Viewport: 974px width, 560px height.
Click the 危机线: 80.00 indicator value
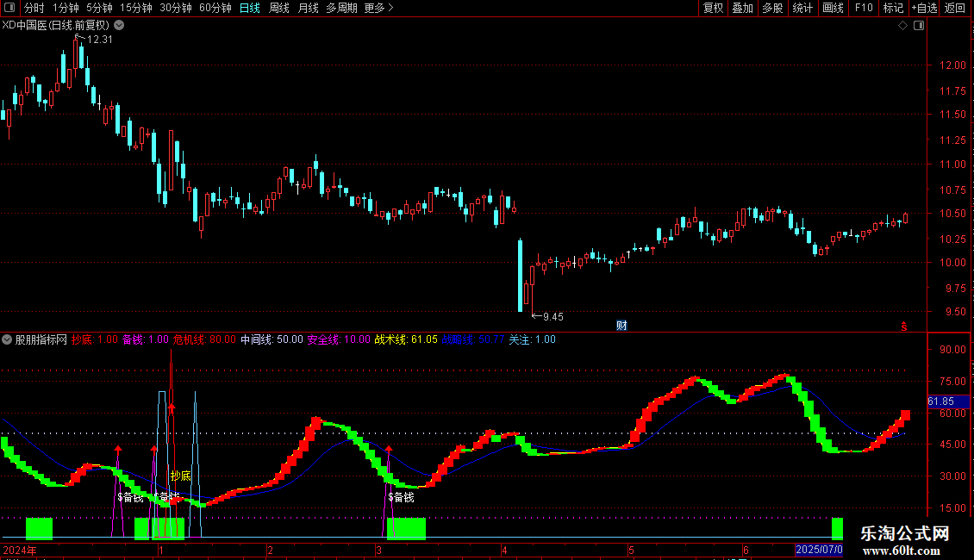(x=204, y=339)
